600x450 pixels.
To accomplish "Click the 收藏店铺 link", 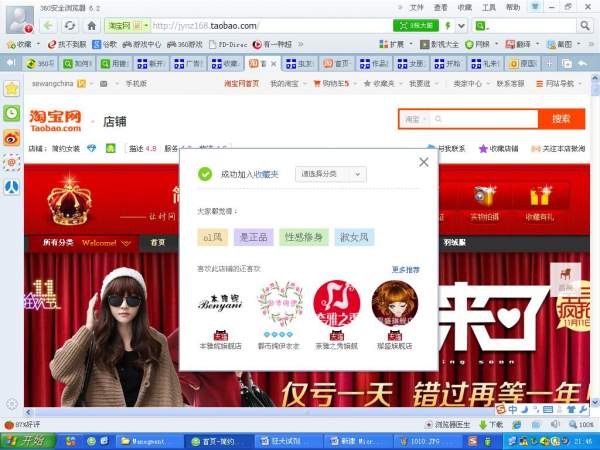I will point(499,148).
